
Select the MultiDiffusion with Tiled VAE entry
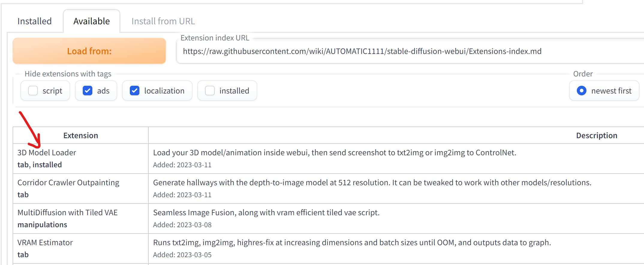pyautogui.click(x=67, y=213)
